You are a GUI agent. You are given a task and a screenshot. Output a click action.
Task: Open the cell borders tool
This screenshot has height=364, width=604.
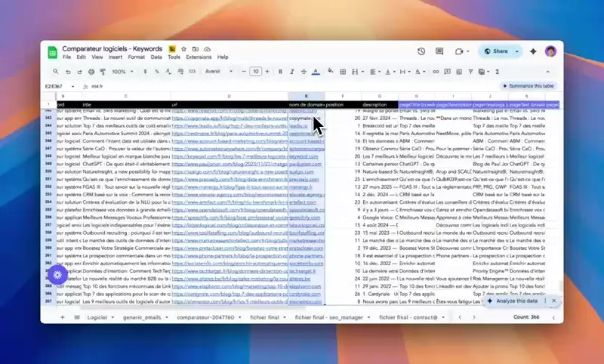[343, 72]
